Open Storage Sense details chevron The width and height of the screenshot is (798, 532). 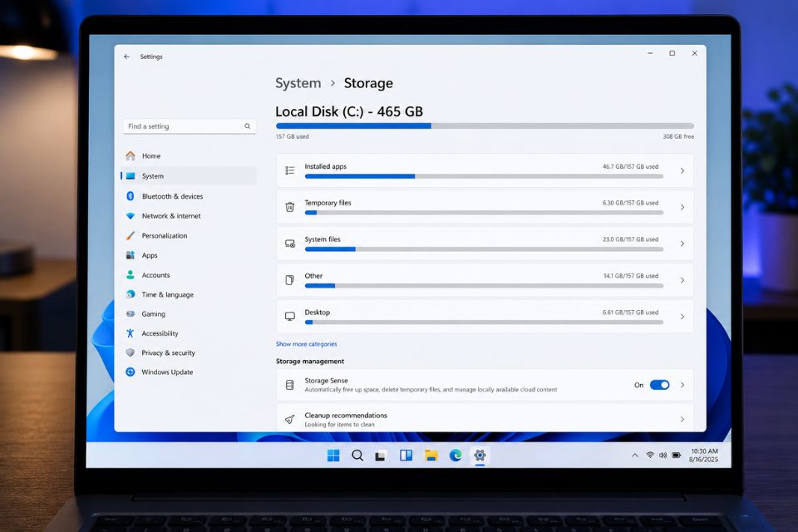coord(682,385)
